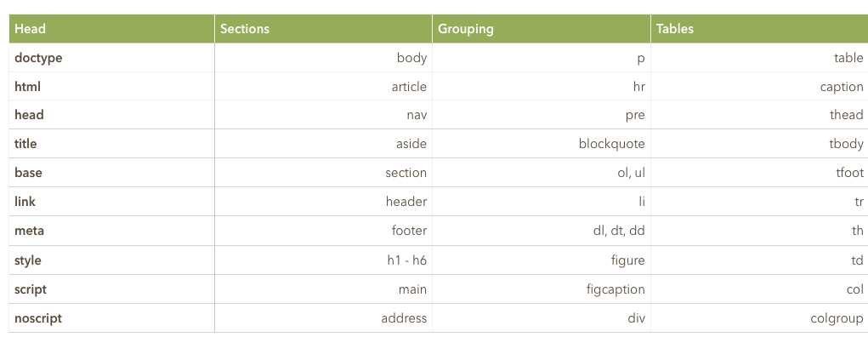868x343 pixels.
Task: Select the meta row heading
Action: [x=112, y=231]
